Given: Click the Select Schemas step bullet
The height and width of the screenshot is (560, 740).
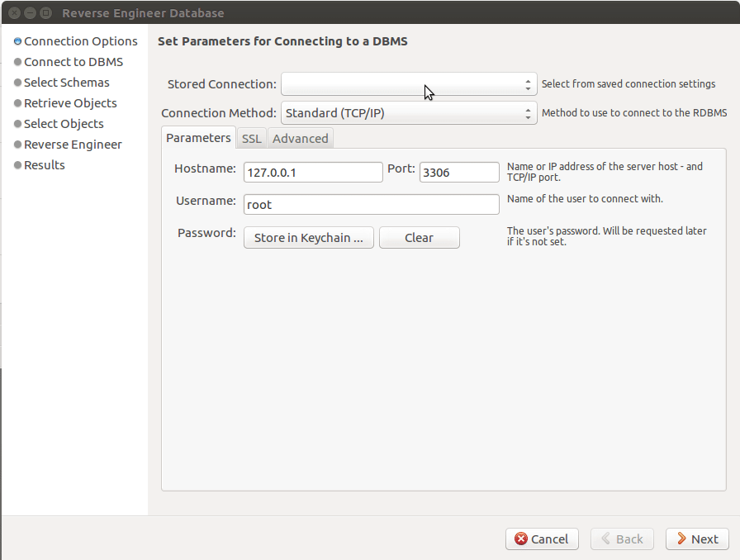Looking at the screenshot, I should pyautogui.click(x=17, y=83).
